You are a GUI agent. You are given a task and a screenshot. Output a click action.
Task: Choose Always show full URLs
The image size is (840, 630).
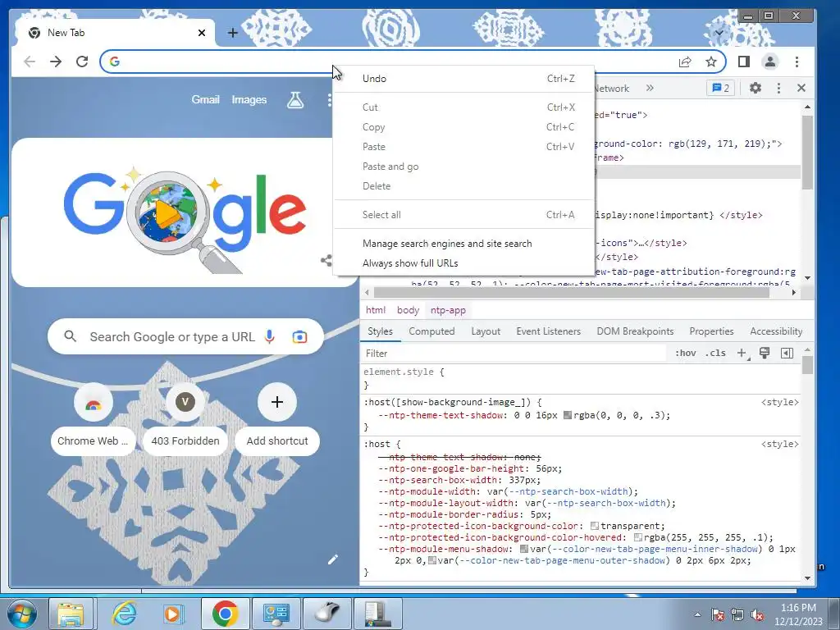464,263
